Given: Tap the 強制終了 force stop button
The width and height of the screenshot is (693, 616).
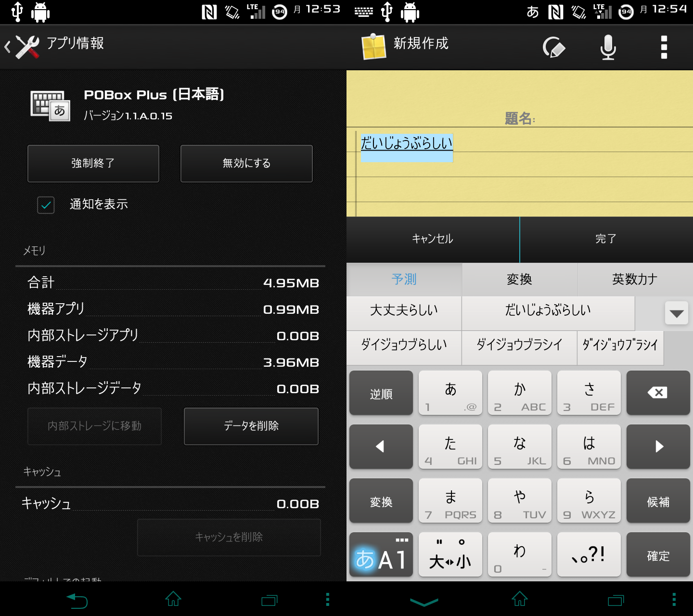Looking at the screenshot, I should pyautogui.click(x=93, y=164).
